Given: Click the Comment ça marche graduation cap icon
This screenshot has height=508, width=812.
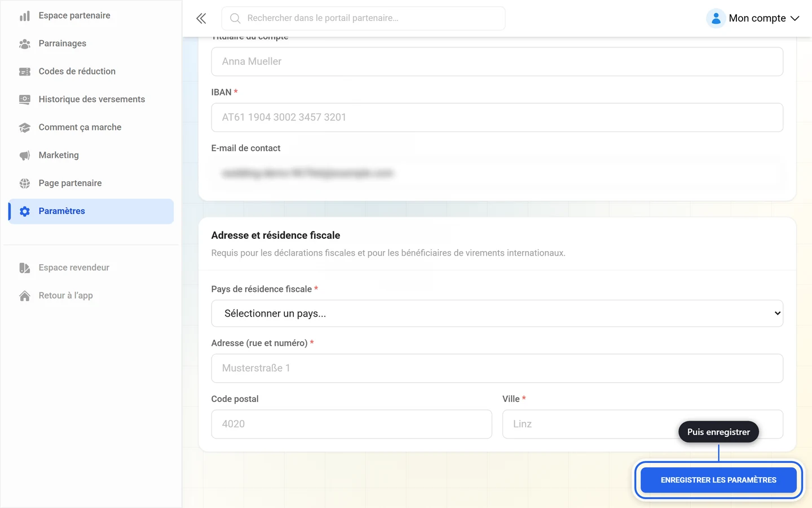Looking at the screenshot, I should coord(25,128).
